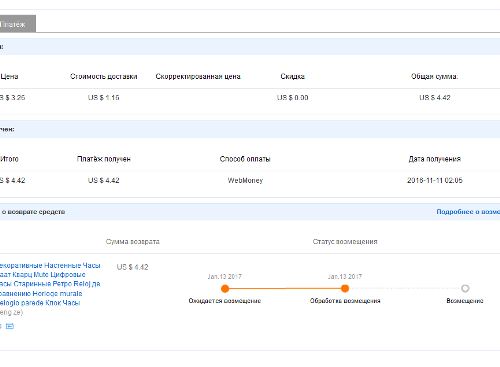Screen dimensions: 500x367
Task: Click the Стоимость доставки column header
Action: click(104, 76)
